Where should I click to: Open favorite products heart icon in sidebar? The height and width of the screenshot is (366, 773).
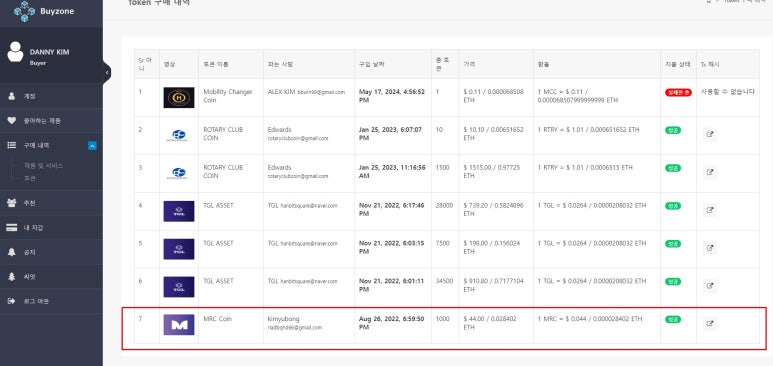click(12, 120)
